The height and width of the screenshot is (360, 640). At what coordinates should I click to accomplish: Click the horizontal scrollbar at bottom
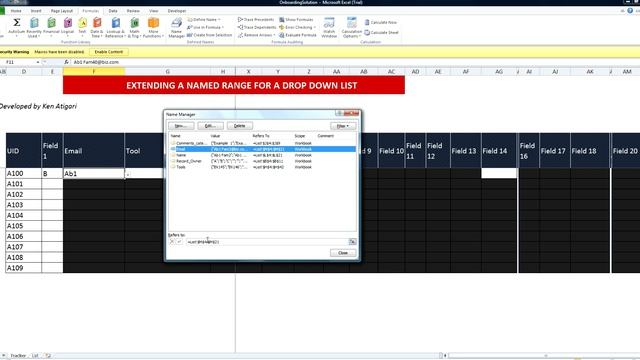pyautogui.click(x=545, y=356)
